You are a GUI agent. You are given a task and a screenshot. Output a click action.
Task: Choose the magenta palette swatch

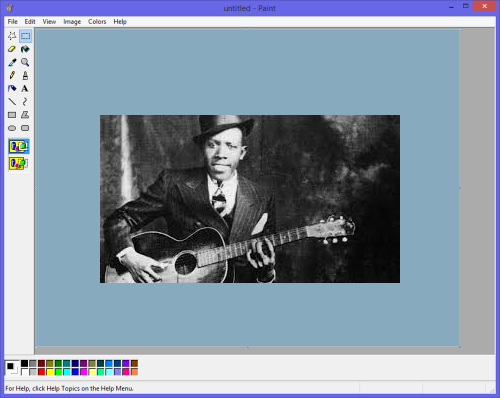click(84, 372)
